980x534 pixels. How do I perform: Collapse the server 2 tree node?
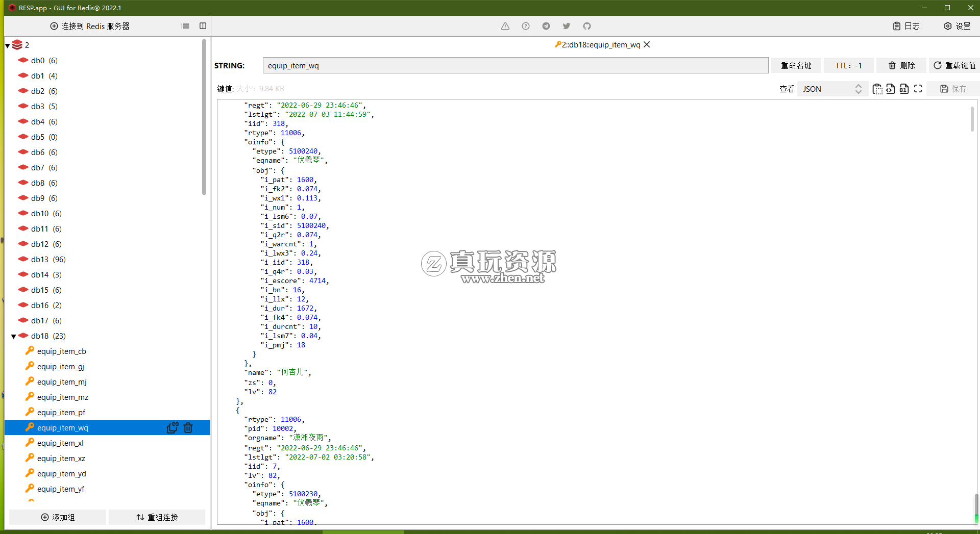[x=8, y=45]
